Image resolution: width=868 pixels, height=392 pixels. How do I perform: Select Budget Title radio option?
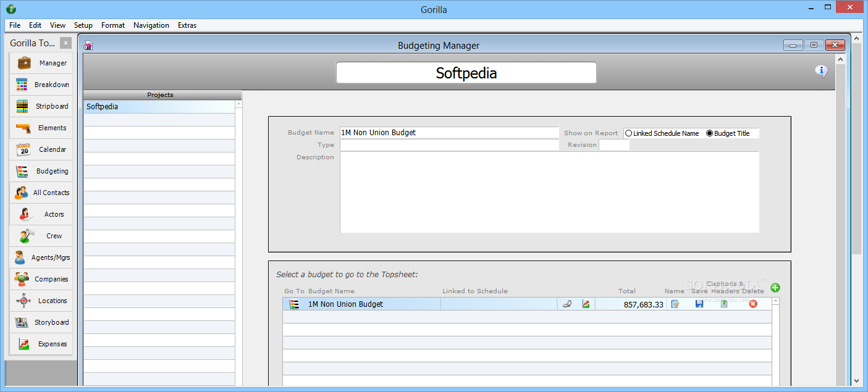728,133
